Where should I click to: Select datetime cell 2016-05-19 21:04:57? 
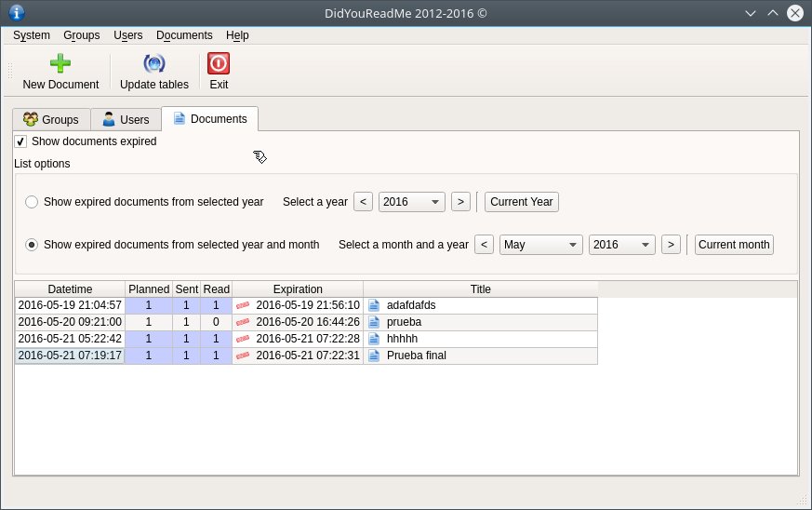(x=70, y=305)
